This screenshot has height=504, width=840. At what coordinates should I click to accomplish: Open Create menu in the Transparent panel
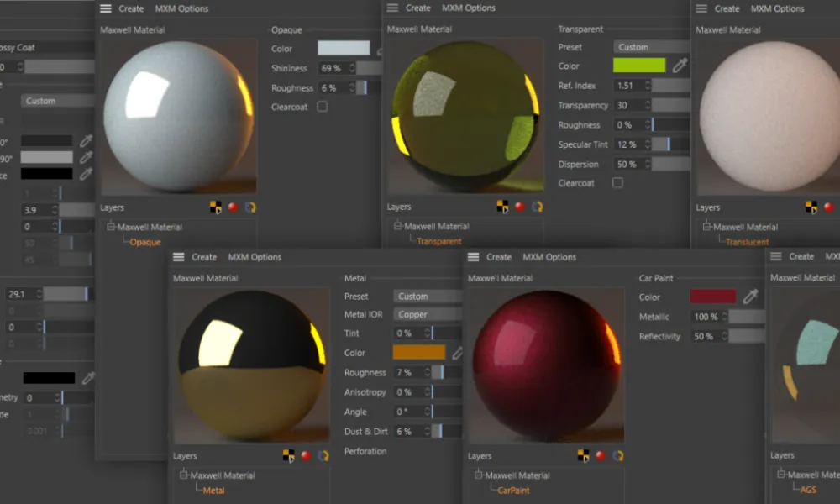[x=417, y=8]
